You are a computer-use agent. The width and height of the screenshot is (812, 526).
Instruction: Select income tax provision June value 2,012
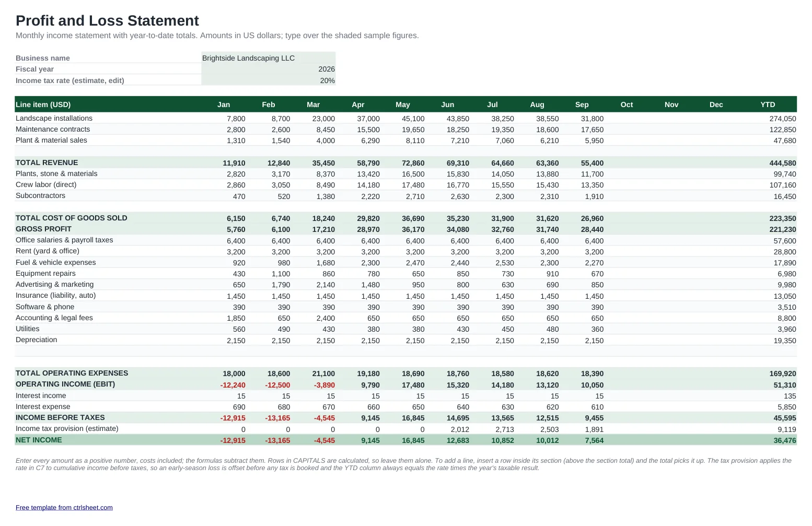pos(460,429)
